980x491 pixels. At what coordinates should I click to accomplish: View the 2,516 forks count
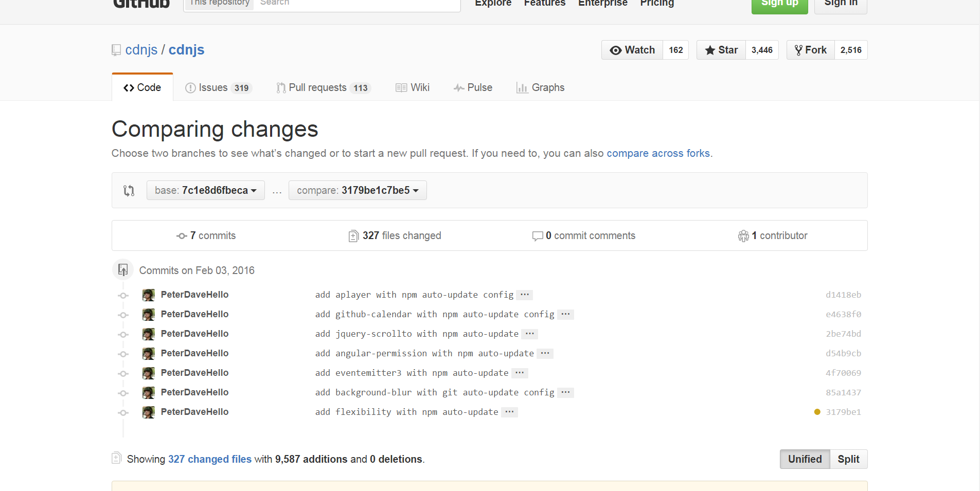click(851, 50)
